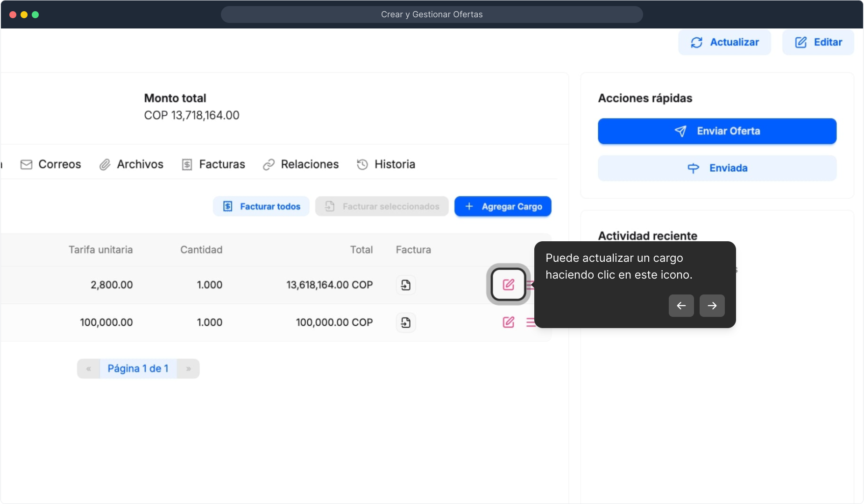Open the Facturas tab
Image resolution: width=864 pixels, height=504 pixels.
point(213,164)
